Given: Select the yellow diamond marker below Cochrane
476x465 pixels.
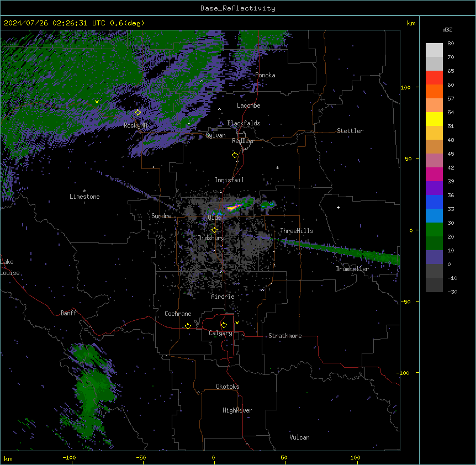Looking at the screenshot, I should [x=188, y=326].
